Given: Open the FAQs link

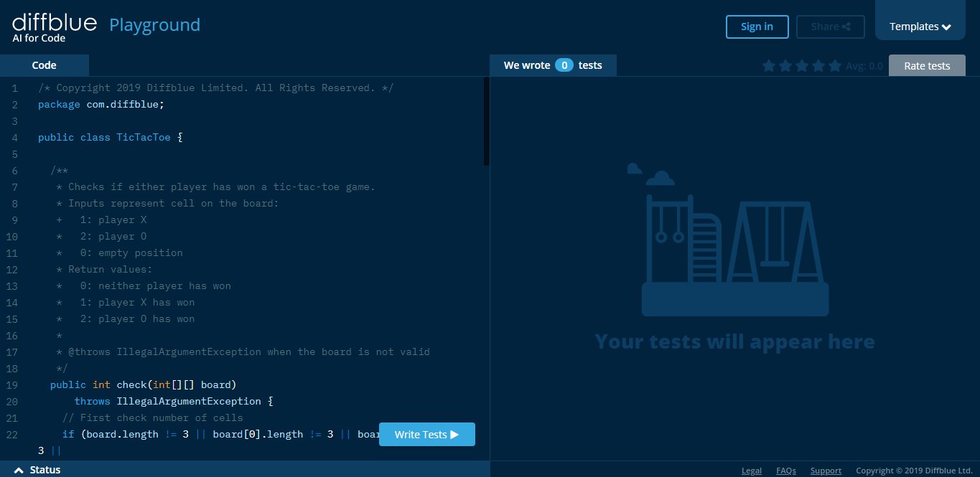Looking at the screenshot, I should pos(785,470).
